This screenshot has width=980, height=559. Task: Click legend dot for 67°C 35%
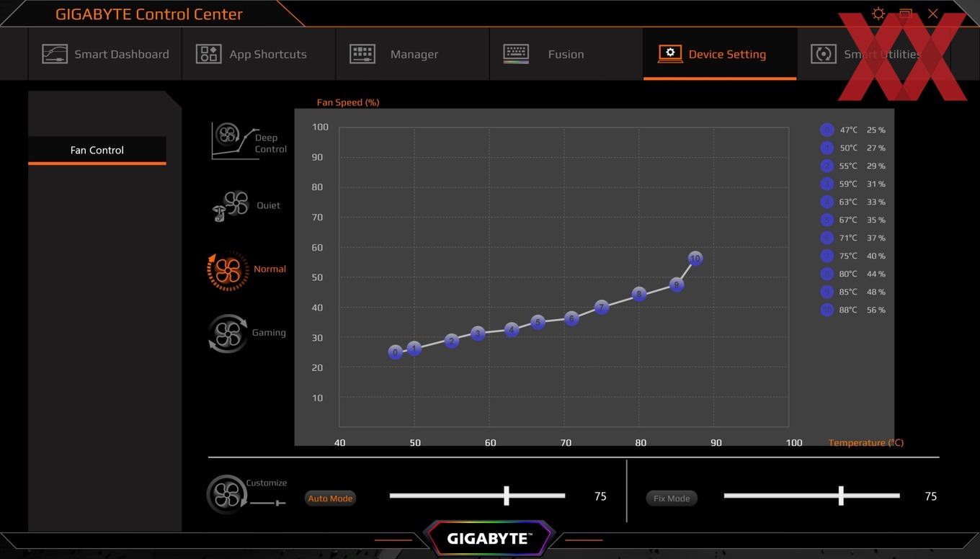coord(827,220)
